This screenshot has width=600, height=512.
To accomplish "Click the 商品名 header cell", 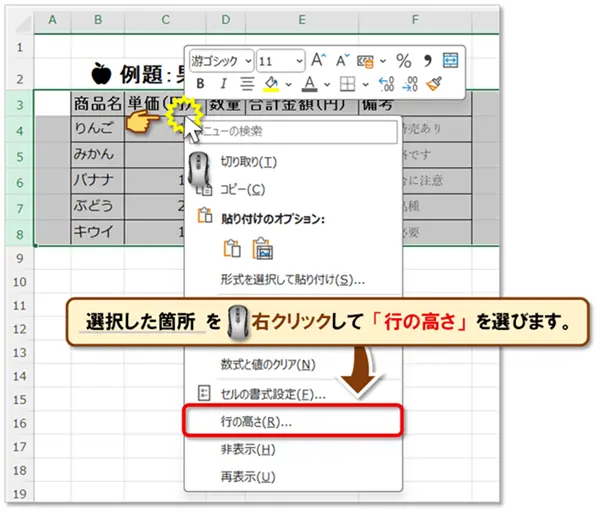I will point(98,103).
